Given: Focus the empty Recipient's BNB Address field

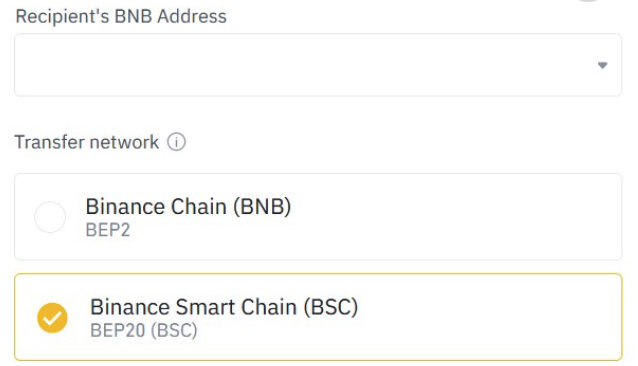Looking at the screenshot, I should (x=318, y=65).
